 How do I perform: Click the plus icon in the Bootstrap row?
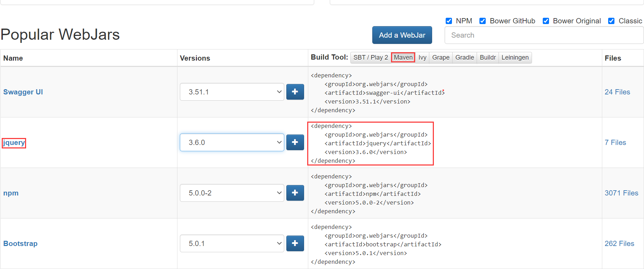[x=295, y=244]
